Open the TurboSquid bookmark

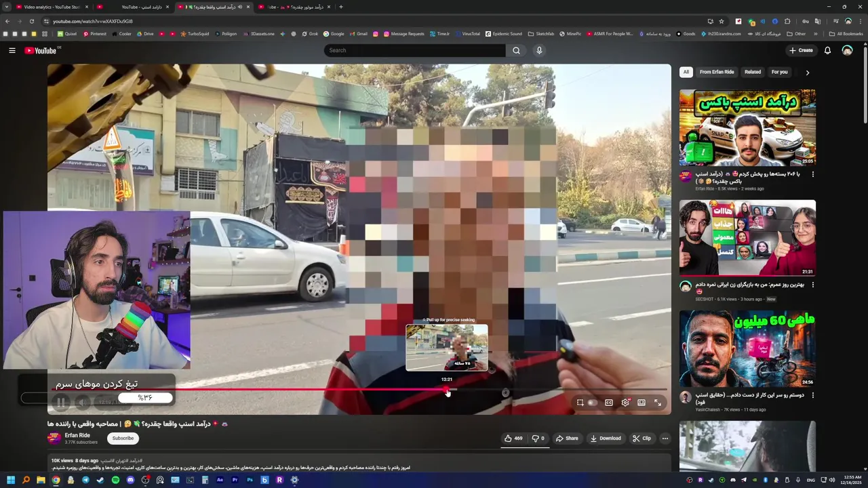(x=194, y=33)
